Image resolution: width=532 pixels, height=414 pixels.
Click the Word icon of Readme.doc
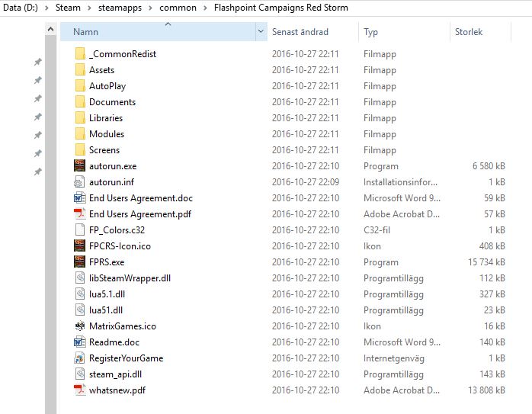coord(80,342)
